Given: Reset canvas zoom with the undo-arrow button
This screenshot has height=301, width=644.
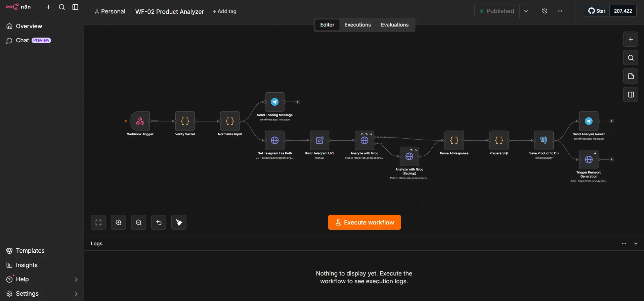Looking at the screenshot, I should tap(159, 222).
